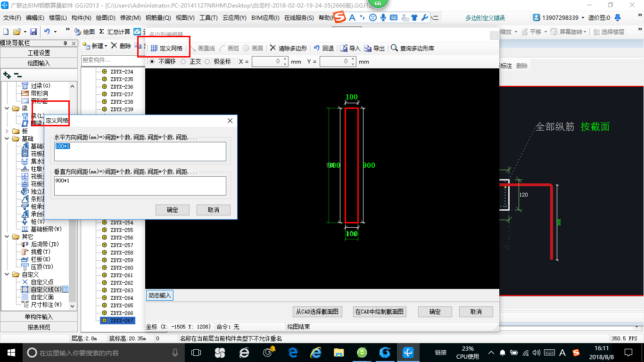Screen dimensions: 644x362
Task: Click the vertical spacing input field 900*1
Action: click(140, 186)
